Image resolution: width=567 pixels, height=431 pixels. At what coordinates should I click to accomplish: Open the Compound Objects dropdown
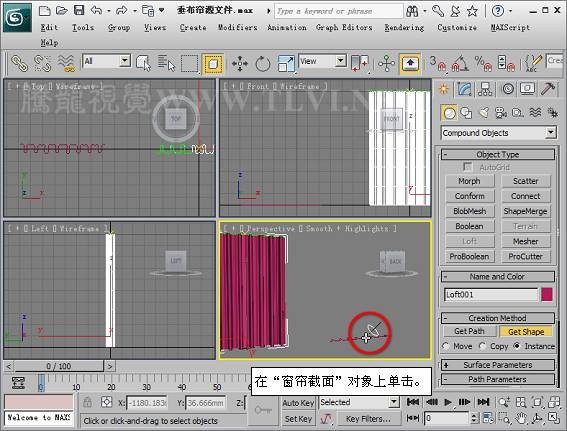pyautogui.click(x=499, y=133)
